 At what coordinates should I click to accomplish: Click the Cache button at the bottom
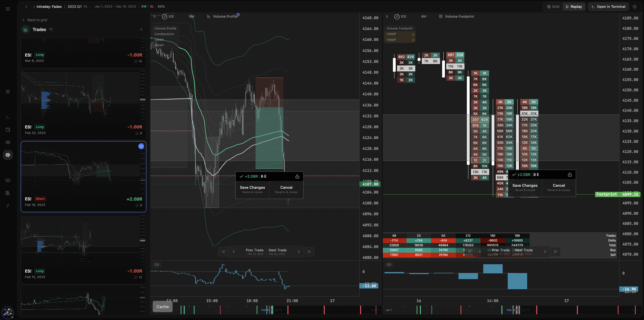(x=163, y=307)
